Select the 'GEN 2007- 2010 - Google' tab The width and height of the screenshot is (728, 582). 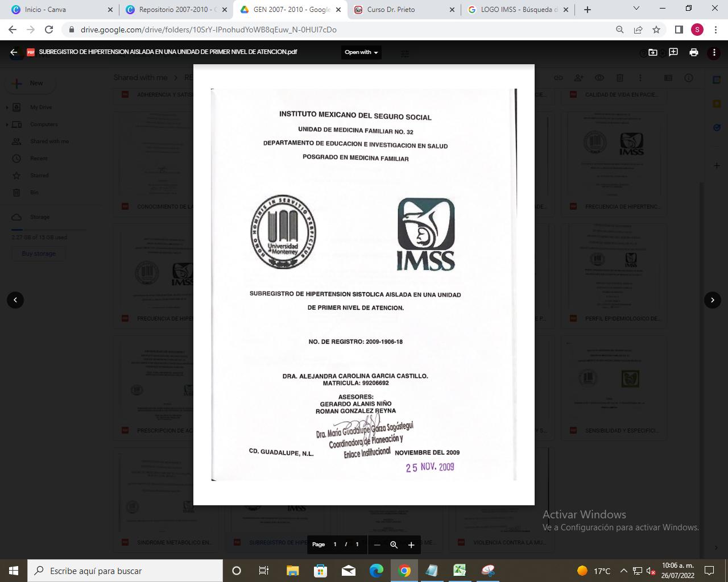[291, 10]
